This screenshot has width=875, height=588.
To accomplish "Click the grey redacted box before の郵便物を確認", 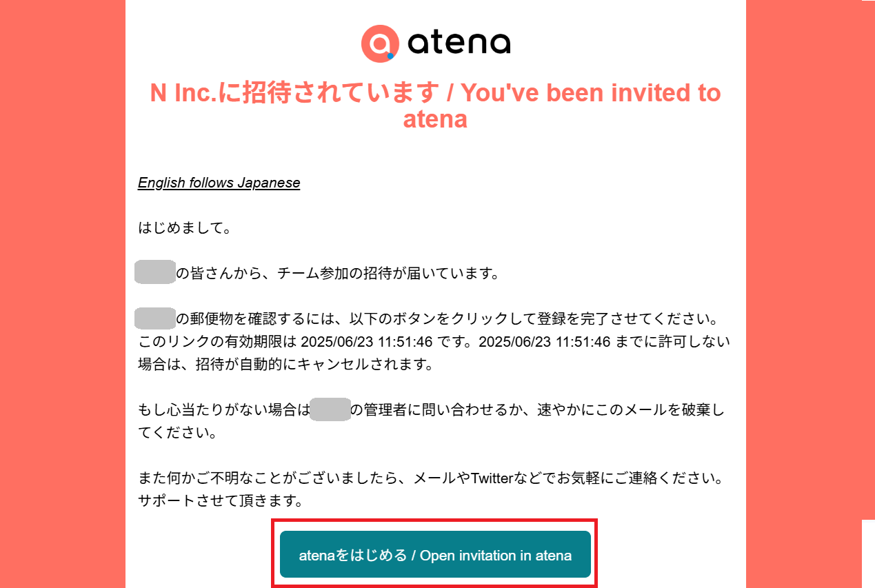I will tap(155, 318).
